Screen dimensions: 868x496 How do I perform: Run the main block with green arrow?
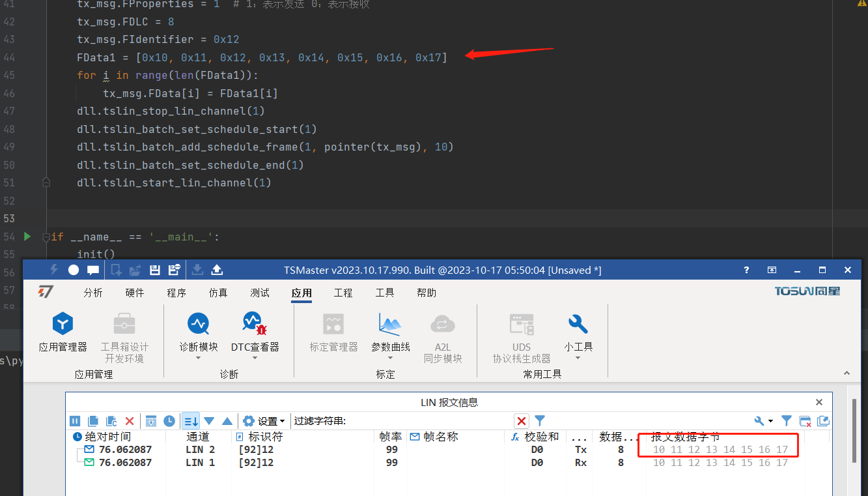click(27, 237)
